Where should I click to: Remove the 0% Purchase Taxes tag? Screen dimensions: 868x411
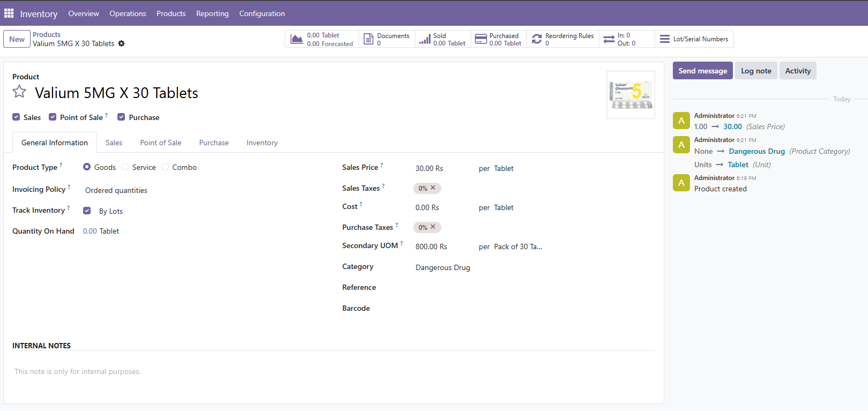coord(433,227)
